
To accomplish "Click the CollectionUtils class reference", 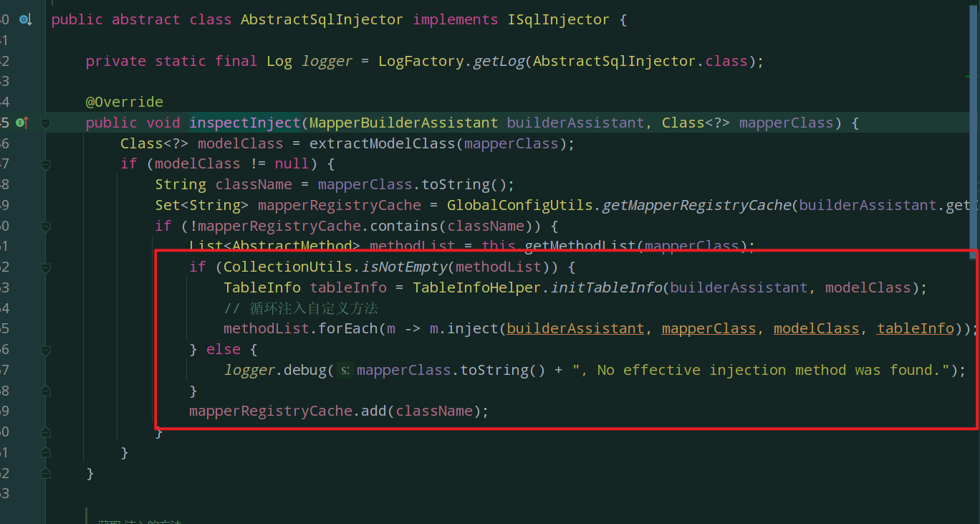I will (x=288, y=267).
